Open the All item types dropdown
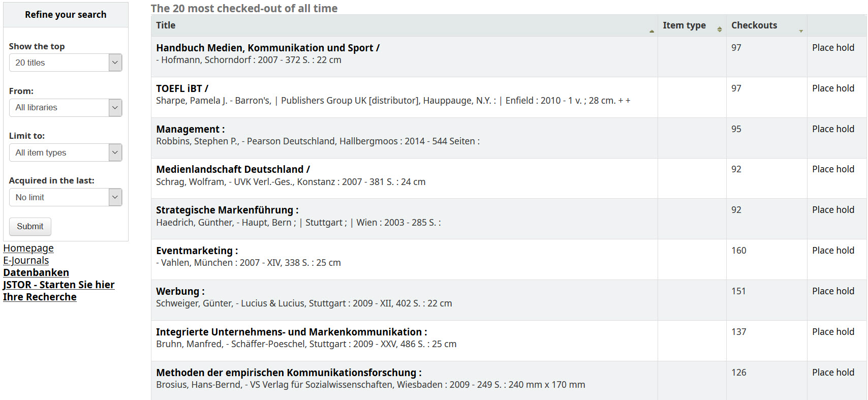 coord(66,152)
